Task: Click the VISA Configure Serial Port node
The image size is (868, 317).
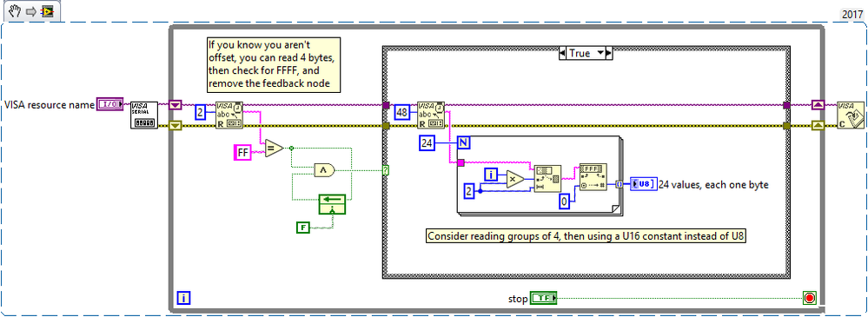Action: (144, 115)
